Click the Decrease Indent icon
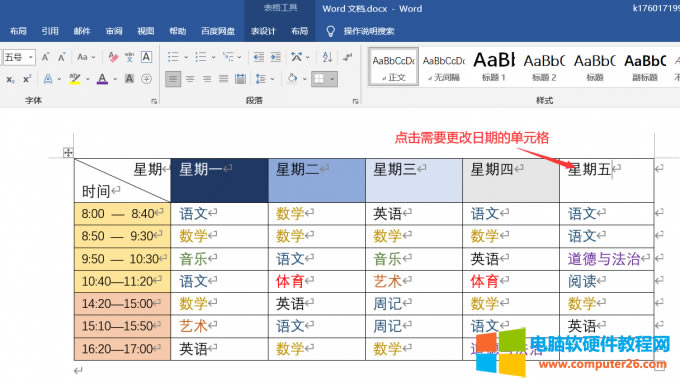 [259, 57]
